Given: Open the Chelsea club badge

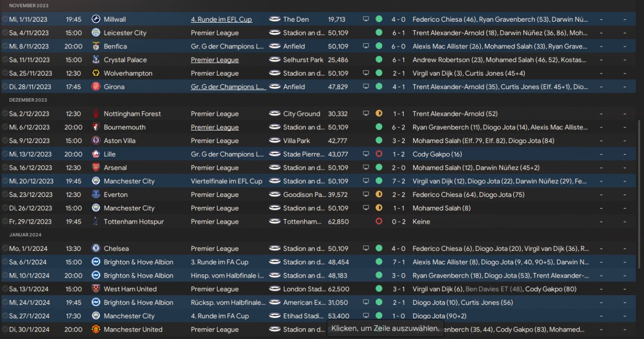Looking at the screenshot, I should pyautogui.click(x=96, y=248).
